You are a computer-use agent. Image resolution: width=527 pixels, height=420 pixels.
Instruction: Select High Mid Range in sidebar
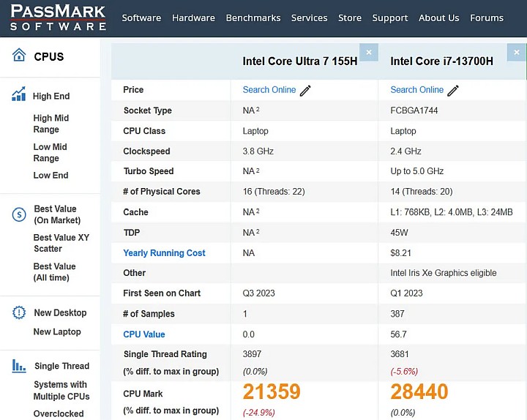pos(51,124)
